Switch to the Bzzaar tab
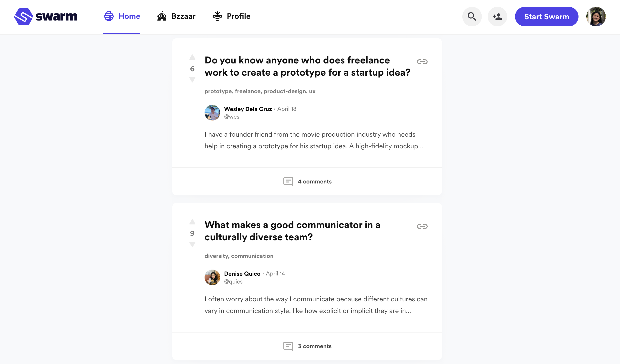 [176, 17]
